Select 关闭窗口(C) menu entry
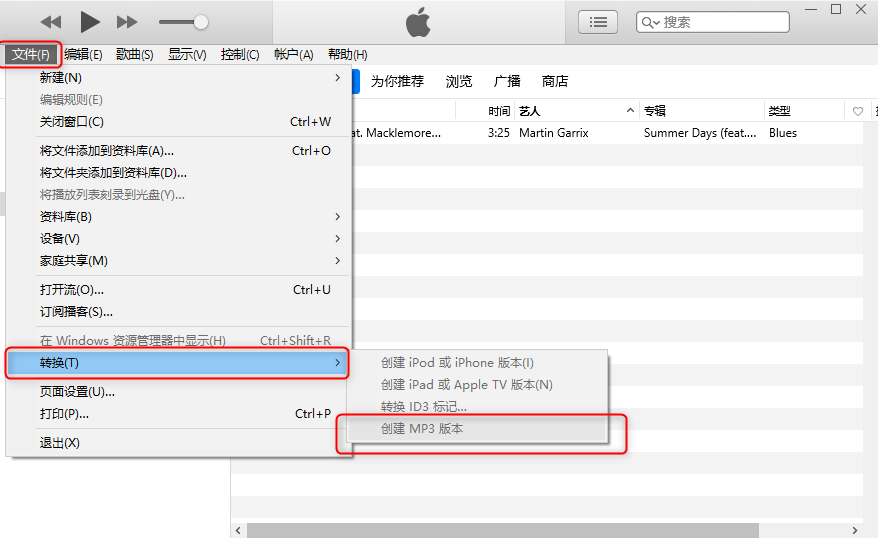 pyautogui.click(x=179, y=122)
